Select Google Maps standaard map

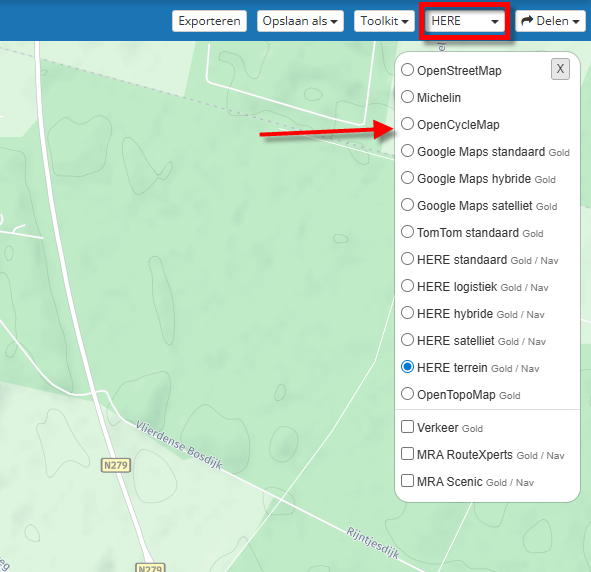point(407,151)
